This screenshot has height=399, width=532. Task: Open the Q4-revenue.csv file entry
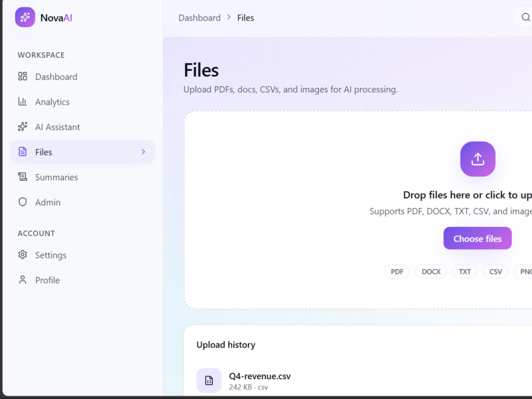pyautogui.click(x=260, y=376)
